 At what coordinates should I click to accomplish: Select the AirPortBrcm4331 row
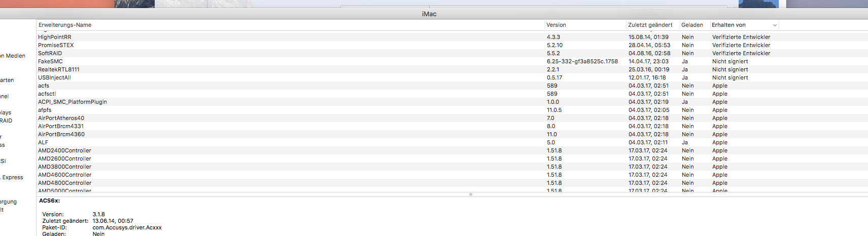coord(452,126)
